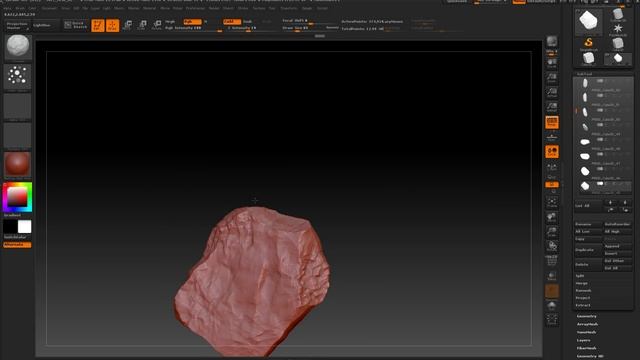Open the current brush thumbnail picker
Viewport: 640px width, 360px height.
(x=18, y=47)
